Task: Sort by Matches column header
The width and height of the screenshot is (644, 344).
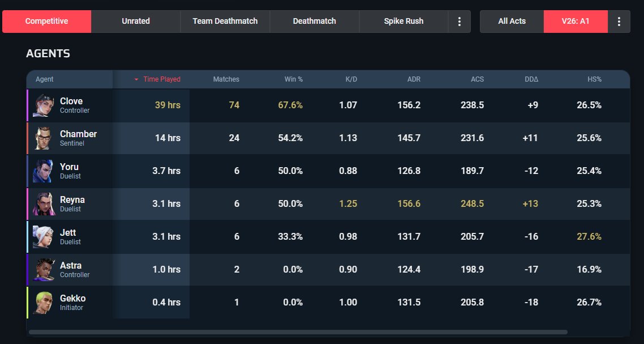Action: (226, 79)
